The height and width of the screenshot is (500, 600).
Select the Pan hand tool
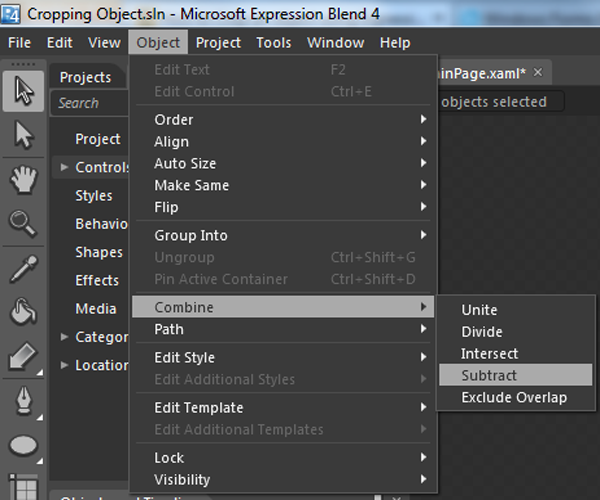23,180
